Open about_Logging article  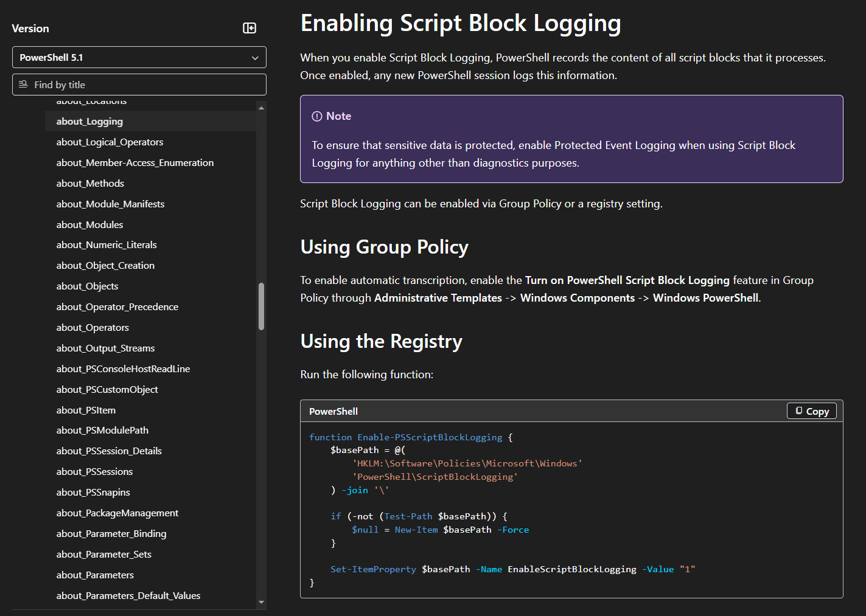point(89,122)
